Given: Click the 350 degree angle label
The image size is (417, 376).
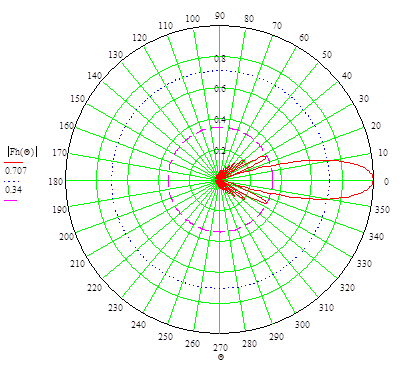Looking at the screenshot, I should pyautogui.click(x=382, y=209).
